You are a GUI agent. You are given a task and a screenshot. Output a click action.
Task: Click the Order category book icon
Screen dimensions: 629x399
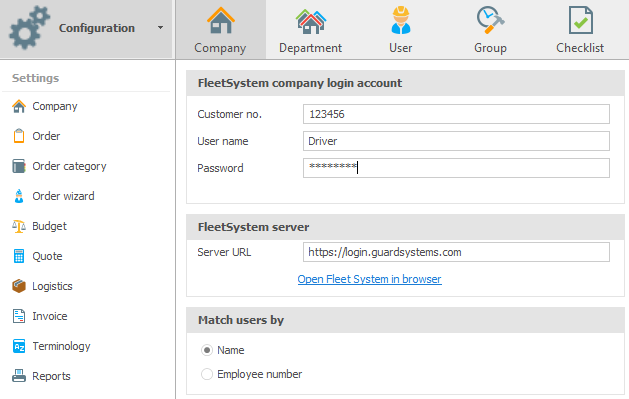[x=19, y=166]
